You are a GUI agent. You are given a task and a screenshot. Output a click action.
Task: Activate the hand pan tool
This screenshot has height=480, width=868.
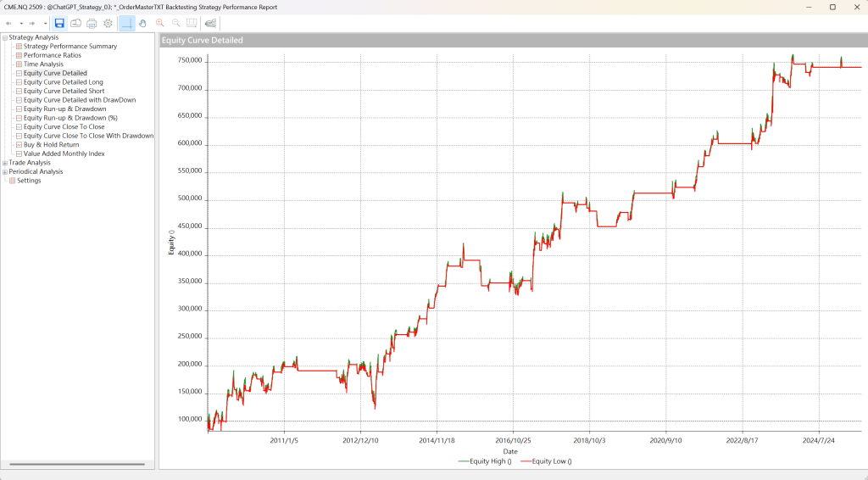(142, 23)
